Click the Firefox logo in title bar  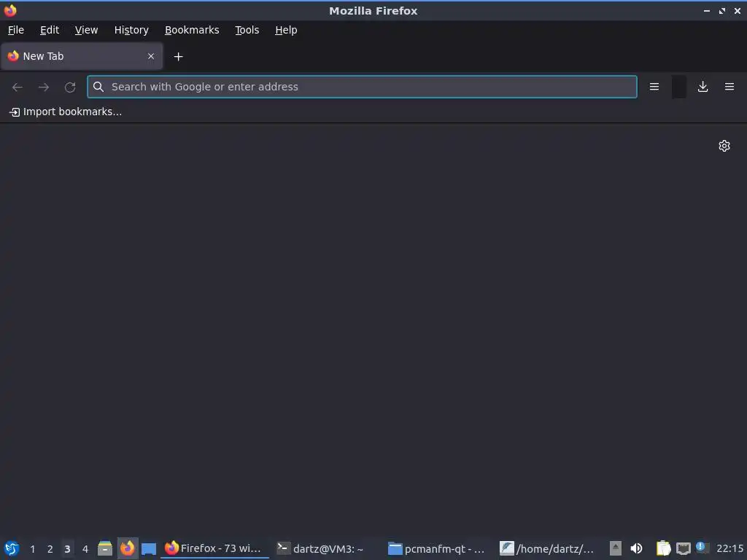pyautogui.click(x=10, y=10)
